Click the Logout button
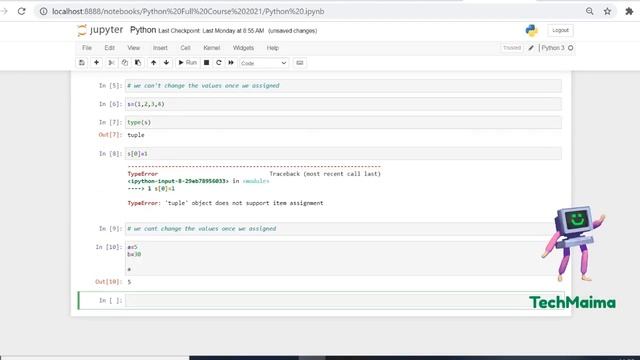 (x=560, y=31)
